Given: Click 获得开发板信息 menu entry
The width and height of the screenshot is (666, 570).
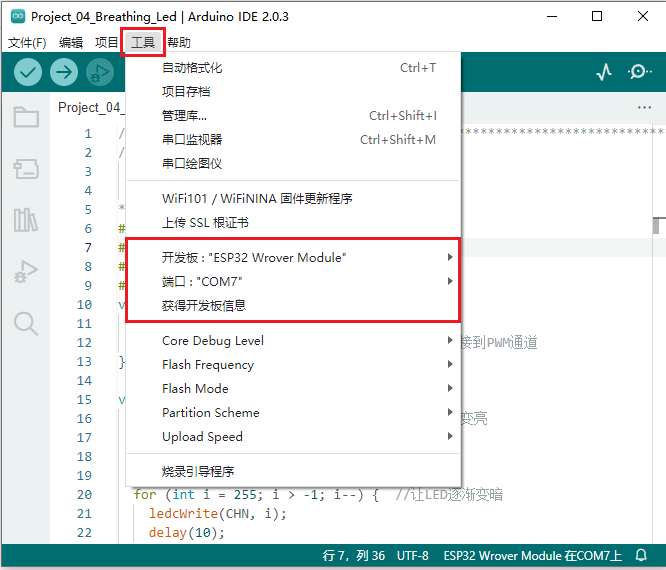Looking at the screenshot, I should (x=204, y=306).
